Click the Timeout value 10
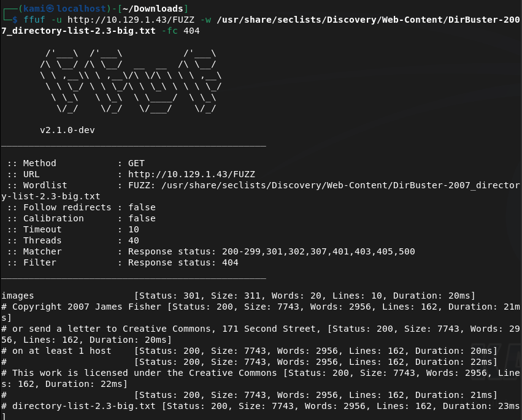The width and height of the screenshot is (522, 420). (x=133, y=229)
